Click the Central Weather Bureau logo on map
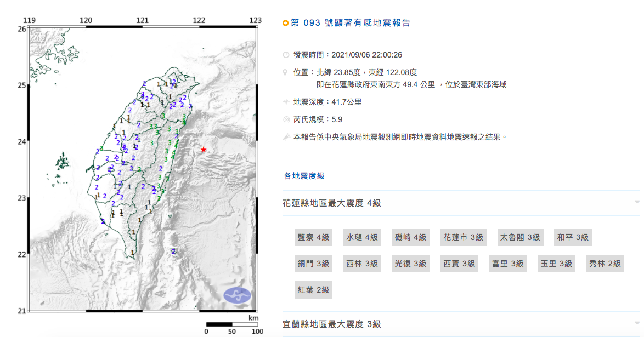This screenshot has width=644, height=337. 237,295
